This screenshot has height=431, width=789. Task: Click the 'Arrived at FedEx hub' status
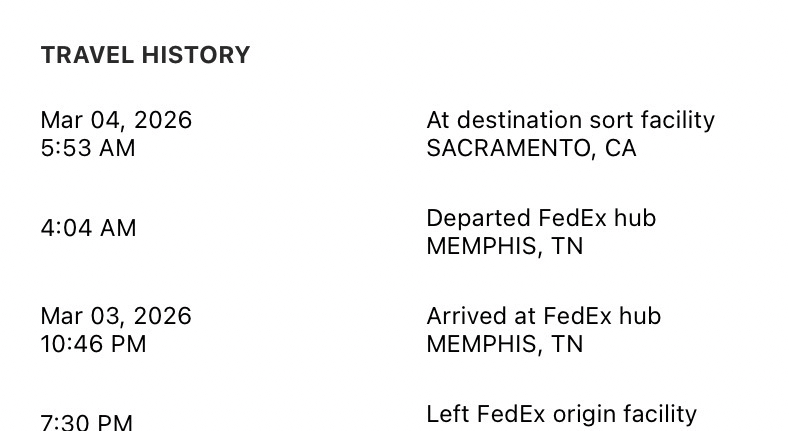click(x=543, y=316)
